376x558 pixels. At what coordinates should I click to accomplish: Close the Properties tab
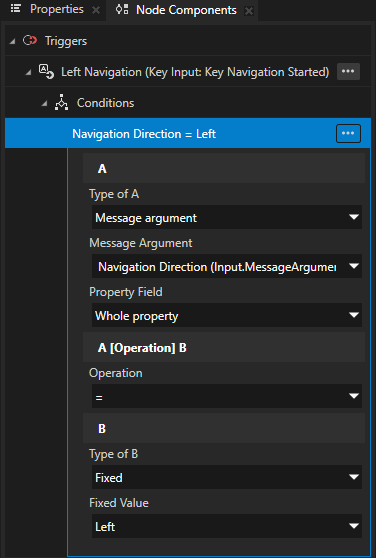coord(96,10)
